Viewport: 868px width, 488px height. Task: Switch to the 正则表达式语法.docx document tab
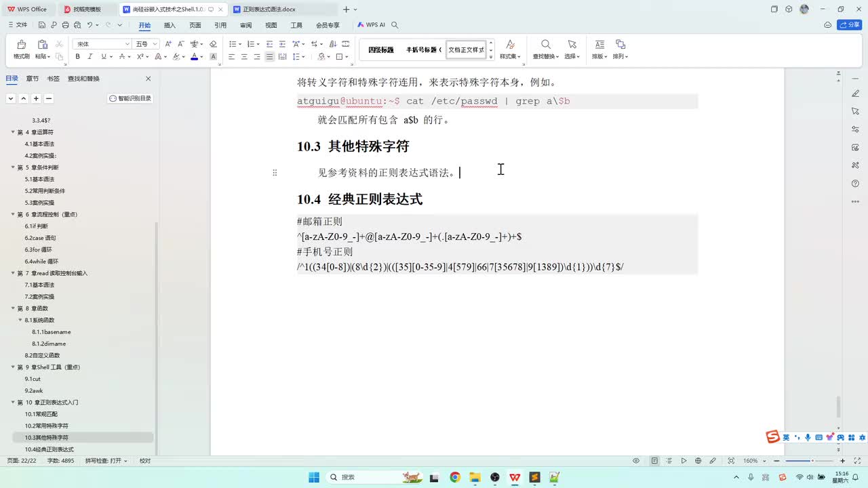click(269, 9)
